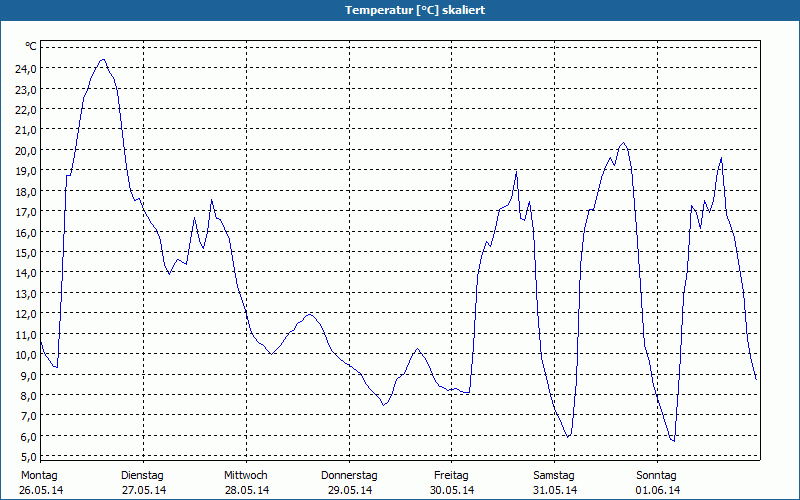This screenshot has width=800, height=500.
Task: Click the Saturday temperature peak near 20 degrees
Action: [623, 143]
